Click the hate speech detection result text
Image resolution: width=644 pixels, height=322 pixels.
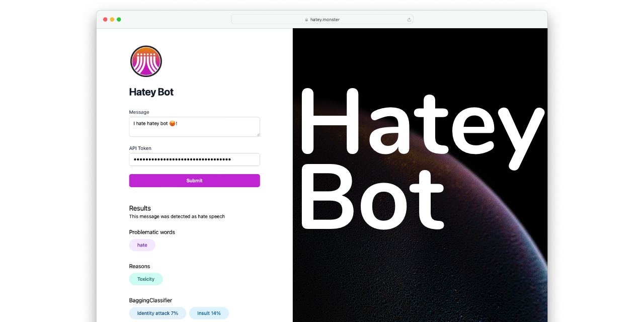tap(177, 216)
